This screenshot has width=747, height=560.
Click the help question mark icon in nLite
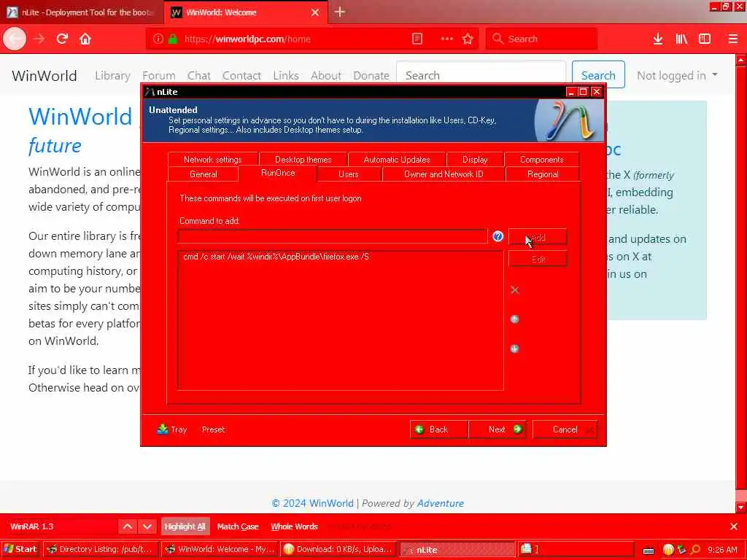498,236
